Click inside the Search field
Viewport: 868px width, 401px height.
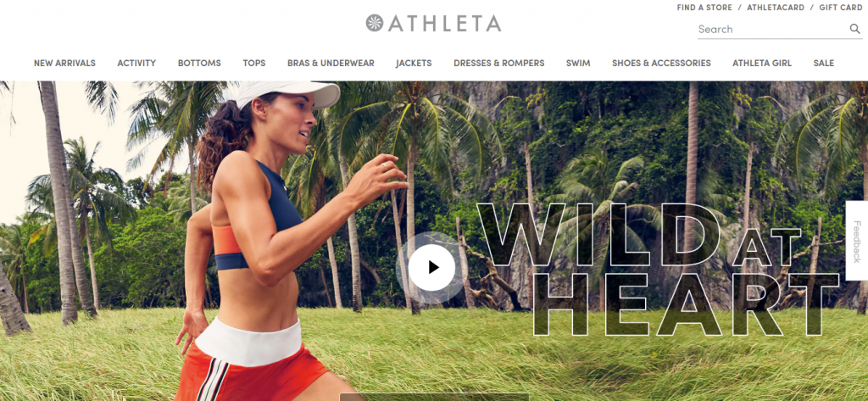773,30
